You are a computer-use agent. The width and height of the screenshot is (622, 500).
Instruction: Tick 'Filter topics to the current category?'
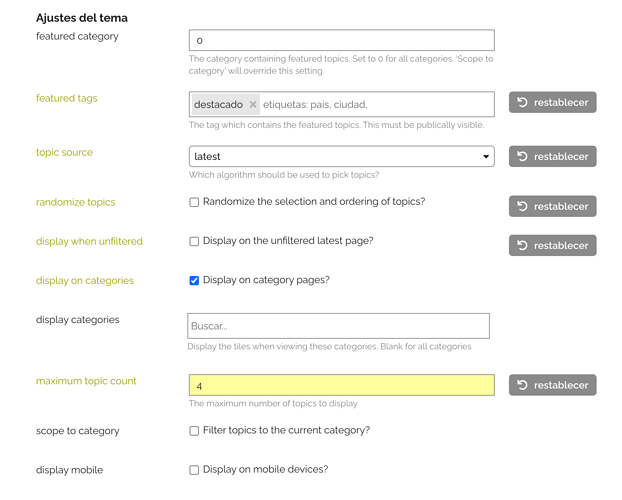pyautogui.click(x=194, y=431)
